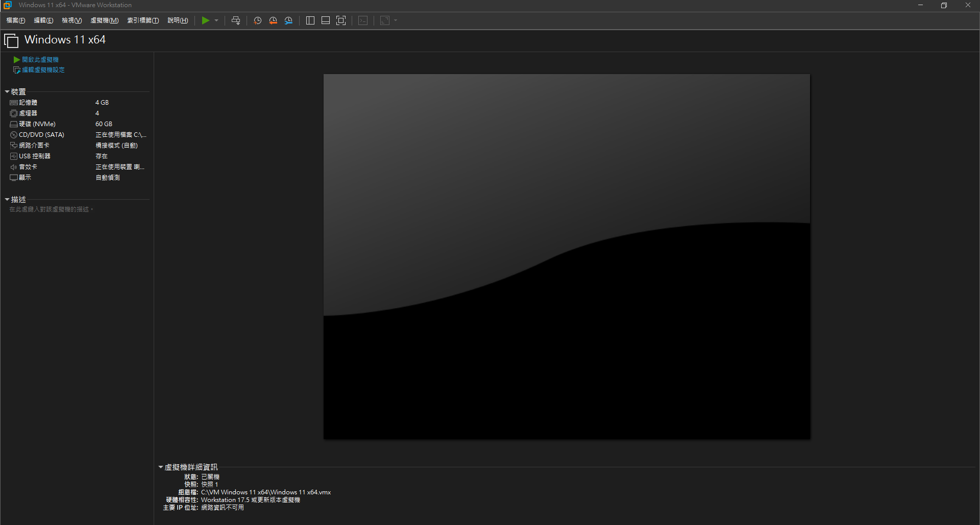Image resolution: width=980 pixels, height=525 pixels.
Task: Collapse the 裝置 section
Action: 7,92
